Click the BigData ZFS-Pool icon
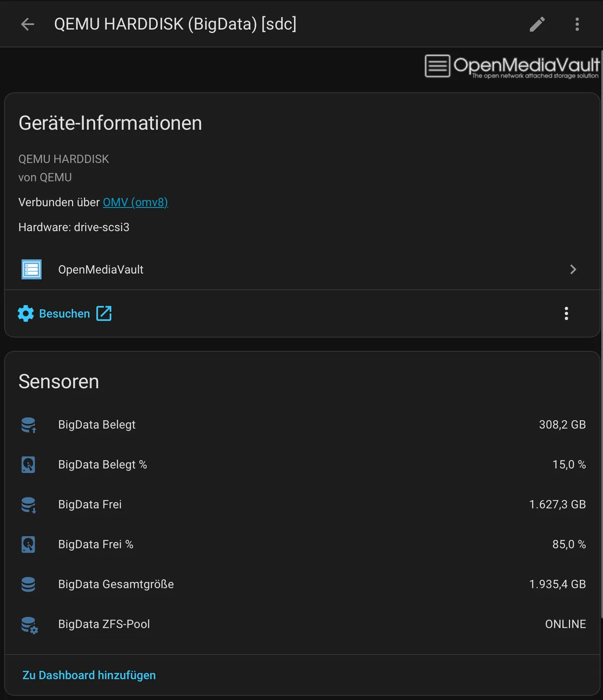This screenshot has height=700, width=603. (29, 625)
